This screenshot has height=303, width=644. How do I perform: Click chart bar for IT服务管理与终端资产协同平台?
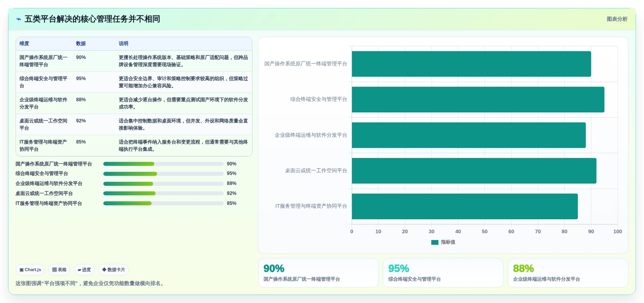point(465,207)
